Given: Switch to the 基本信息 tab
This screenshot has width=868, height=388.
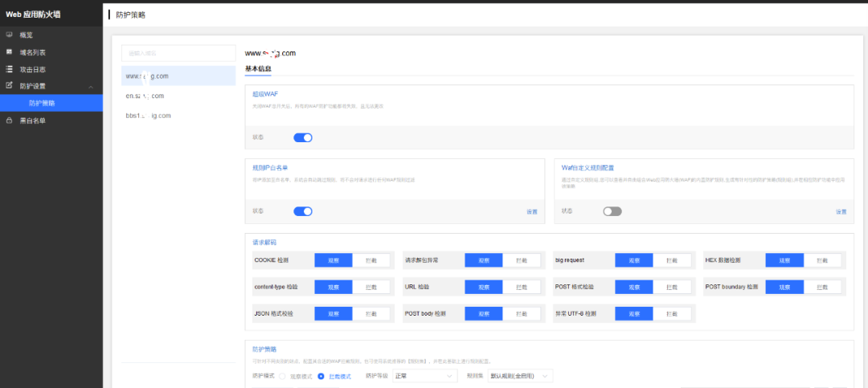Looking at the screenshot, I should (258, 69).
